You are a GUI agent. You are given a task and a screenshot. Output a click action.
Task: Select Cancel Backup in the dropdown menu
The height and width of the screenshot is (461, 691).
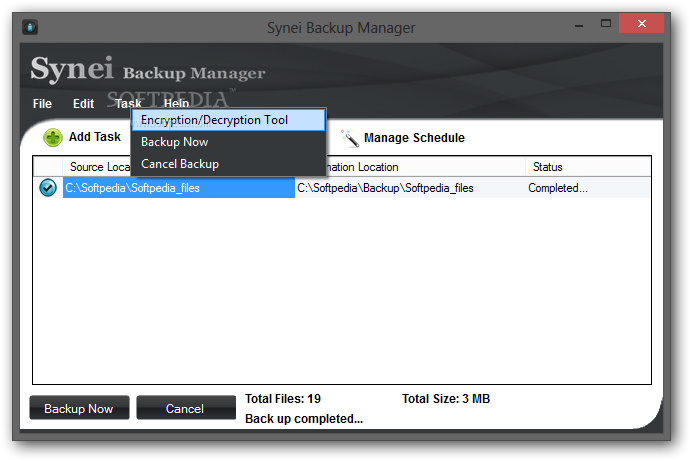pos(228,164)
